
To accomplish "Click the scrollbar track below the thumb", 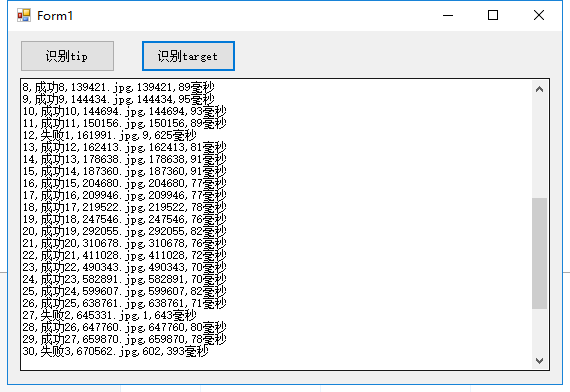I will [x=539, y=331].
